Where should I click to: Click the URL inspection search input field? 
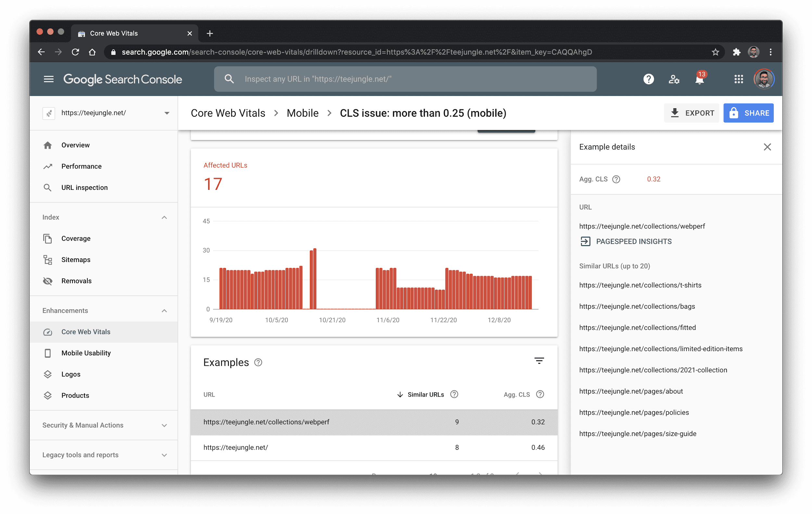[x=406, y=79]
